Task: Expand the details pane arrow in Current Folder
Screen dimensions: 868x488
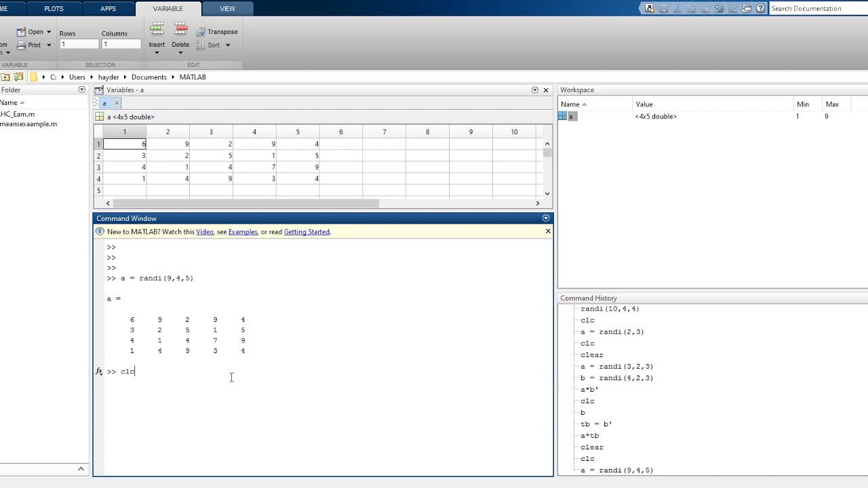Action: [81, 468]
